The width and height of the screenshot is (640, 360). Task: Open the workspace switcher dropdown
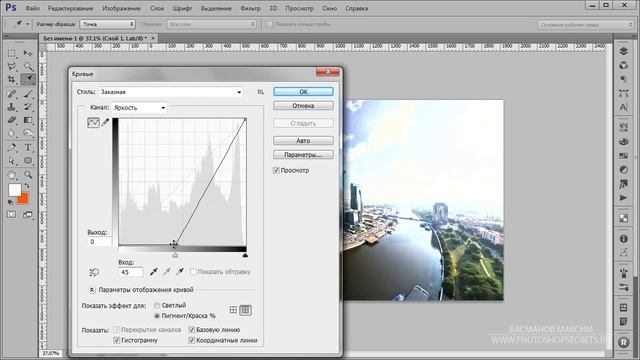pos(585,25)
